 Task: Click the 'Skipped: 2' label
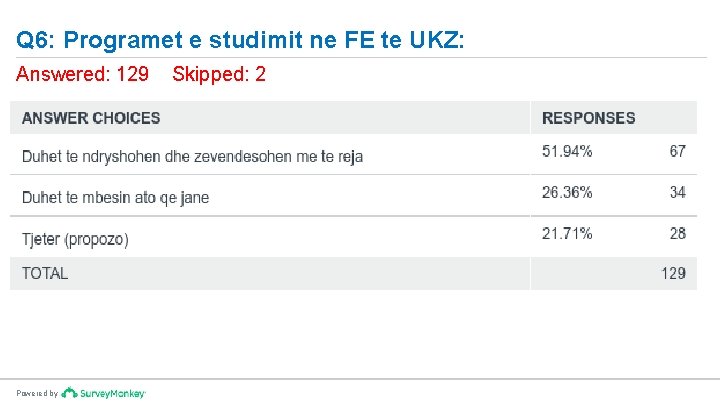pyautogui.click(x=219, y=74)
